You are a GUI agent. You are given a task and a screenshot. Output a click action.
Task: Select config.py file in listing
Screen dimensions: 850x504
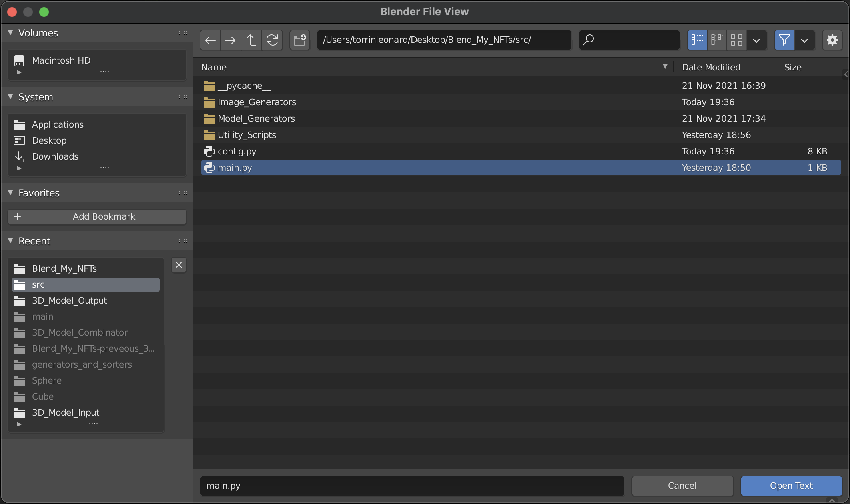(x=236, y=150)
